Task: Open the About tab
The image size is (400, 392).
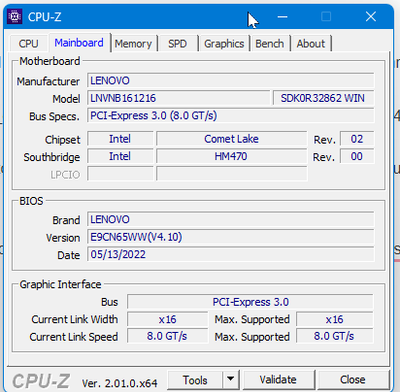Action: coord(311,44)
